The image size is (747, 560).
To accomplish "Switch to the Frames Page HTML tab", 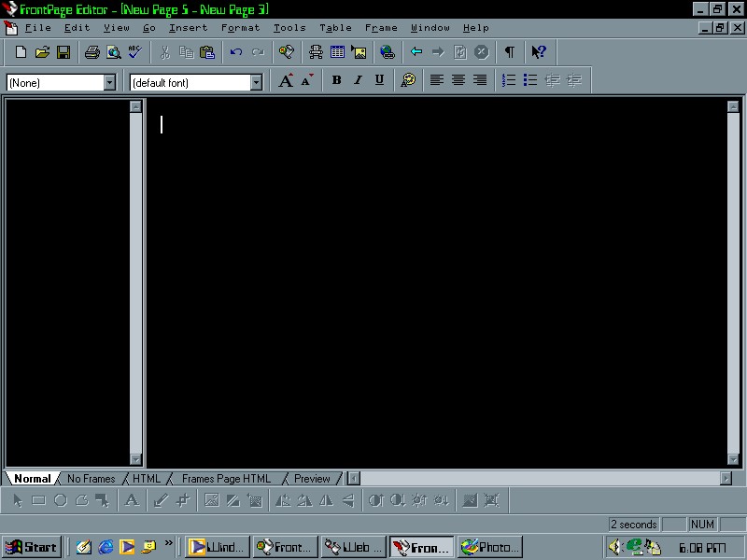I will tap(226, 479).
